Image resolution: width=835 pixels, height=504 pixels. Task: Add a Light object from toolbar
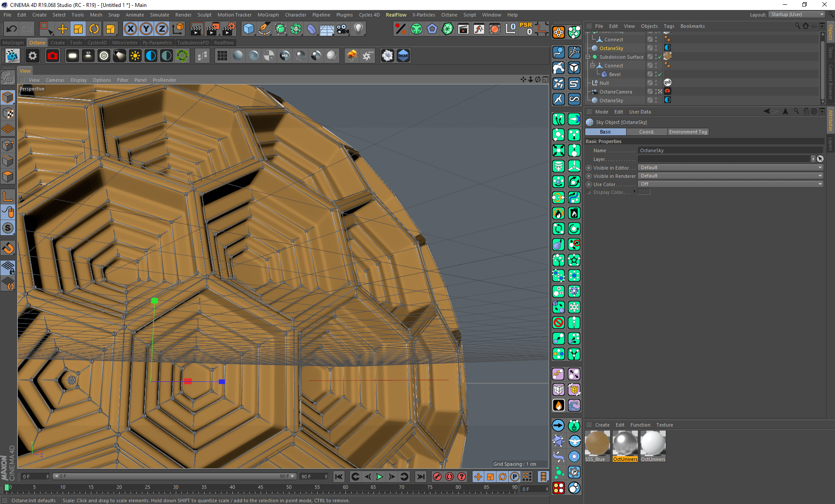point(359,29)
